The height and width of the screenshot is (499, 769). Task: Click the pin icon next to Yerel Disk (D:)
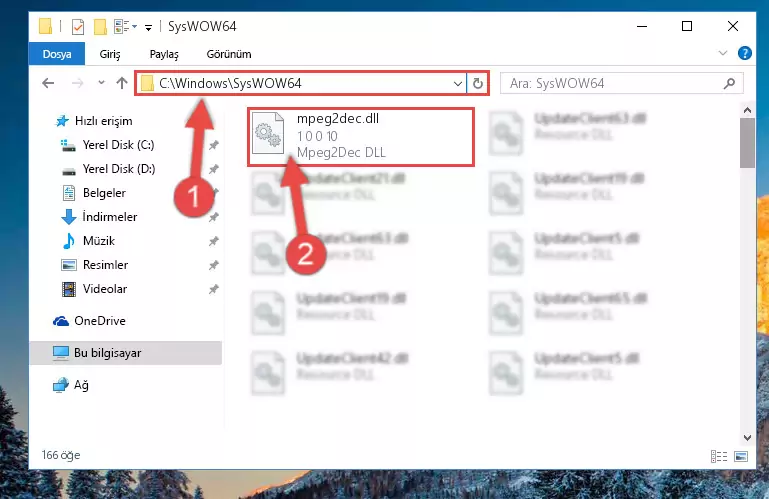(x=213, y=169)
